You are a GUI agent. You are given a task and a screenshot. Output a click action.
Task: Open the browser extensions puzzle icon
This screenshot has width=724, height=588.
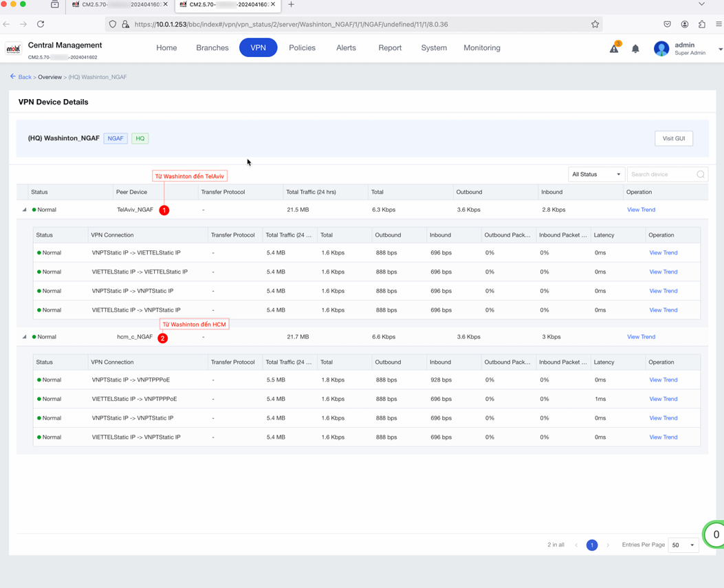702,24
